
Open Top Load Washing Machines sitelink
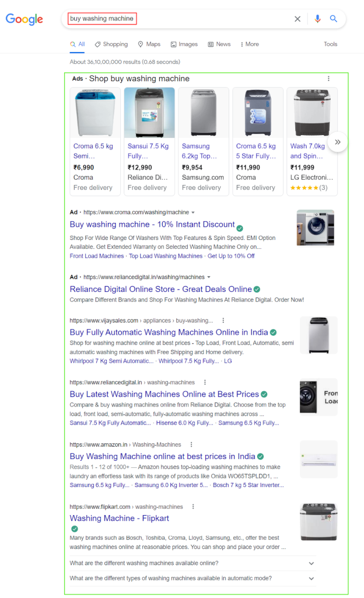click(x=166, y=256)
